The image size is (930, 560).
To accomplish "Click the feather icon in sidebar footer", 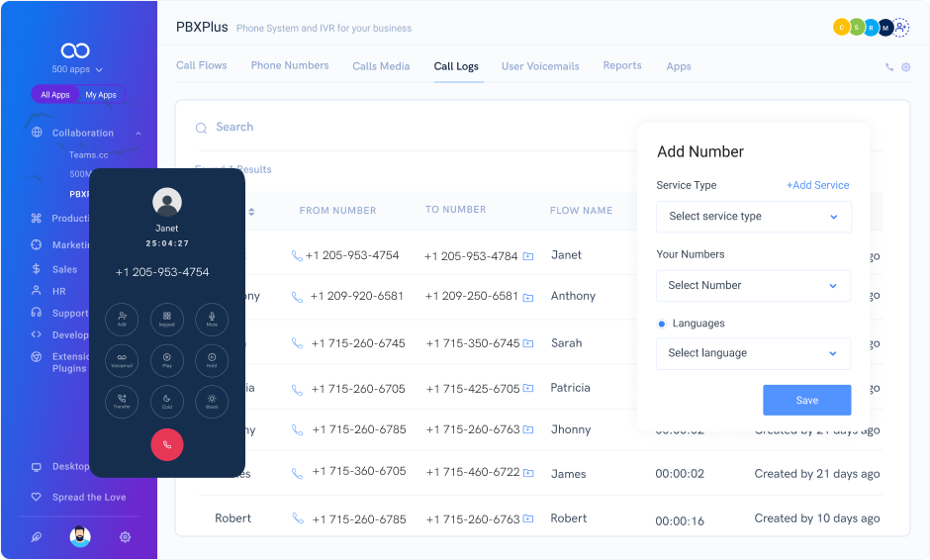I will (37, 537).
